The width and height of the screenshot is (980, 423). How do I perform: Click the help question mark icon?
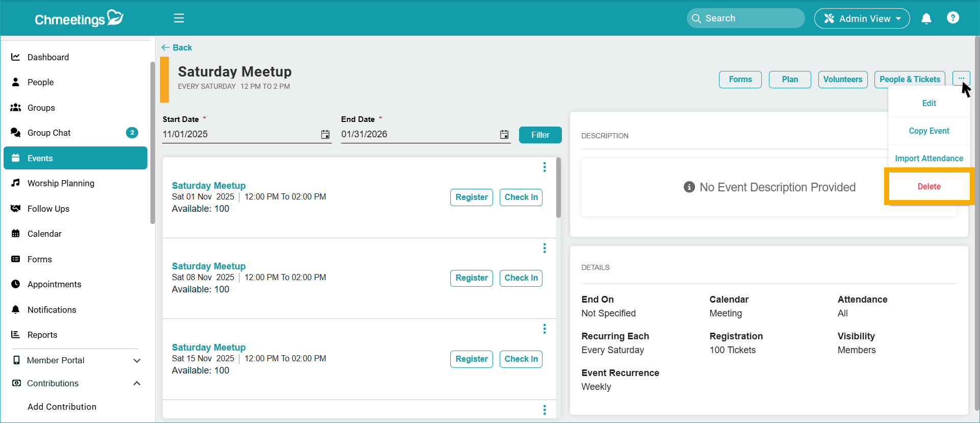tap(952, 18)
